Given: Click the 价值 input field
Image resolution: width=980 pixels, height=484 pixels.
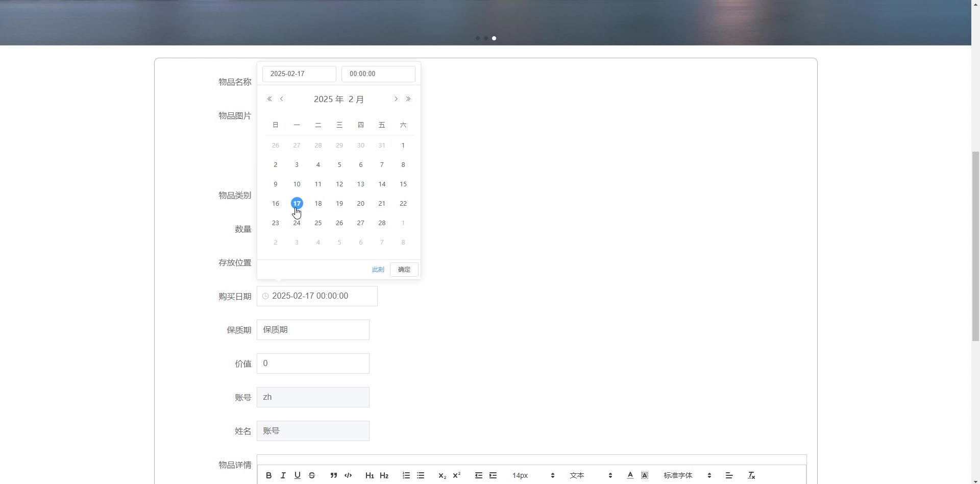Looking at the screenshot, I should [x=313, y=364].
